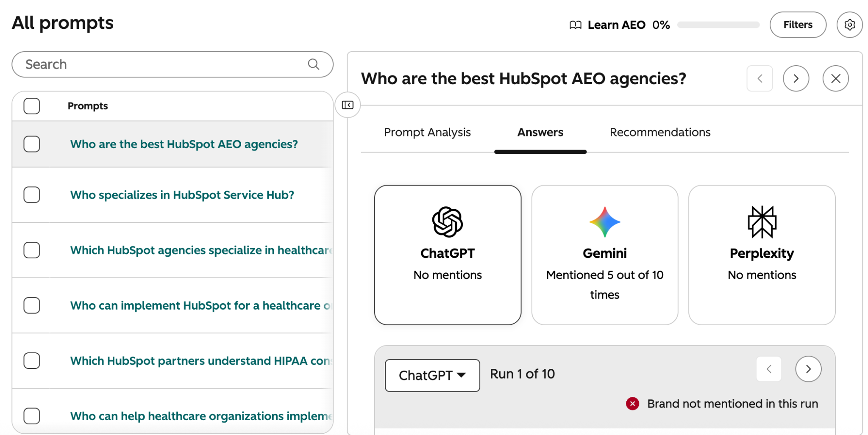This screenshot has height=435, width=868.
Task: Advance to next run arrow
Action: coord(808,369)
